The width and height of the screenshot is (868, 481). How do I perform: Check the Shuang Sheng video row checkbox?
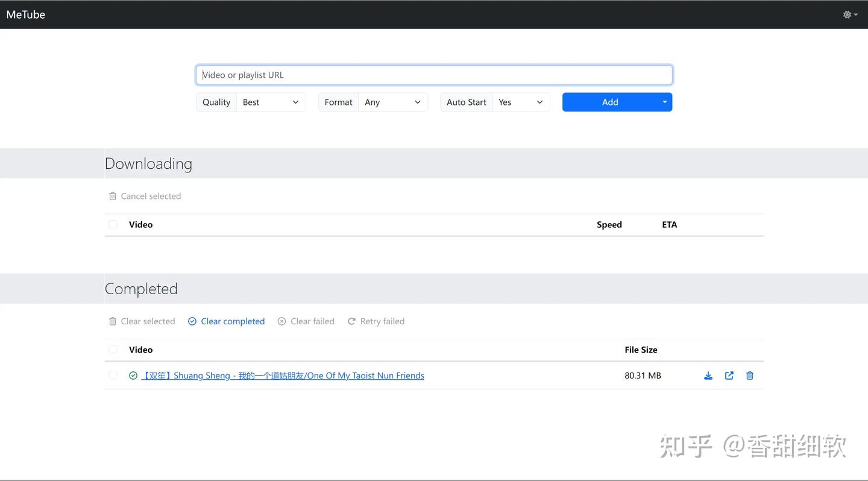click(x=113, y=376)
